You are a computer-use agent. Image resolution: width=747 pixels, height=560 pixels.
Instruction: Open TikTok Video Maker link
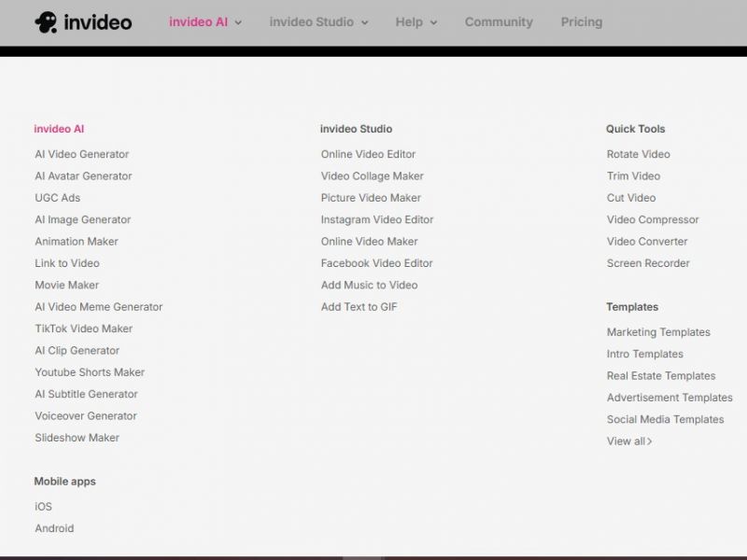(x=84, y=329)
